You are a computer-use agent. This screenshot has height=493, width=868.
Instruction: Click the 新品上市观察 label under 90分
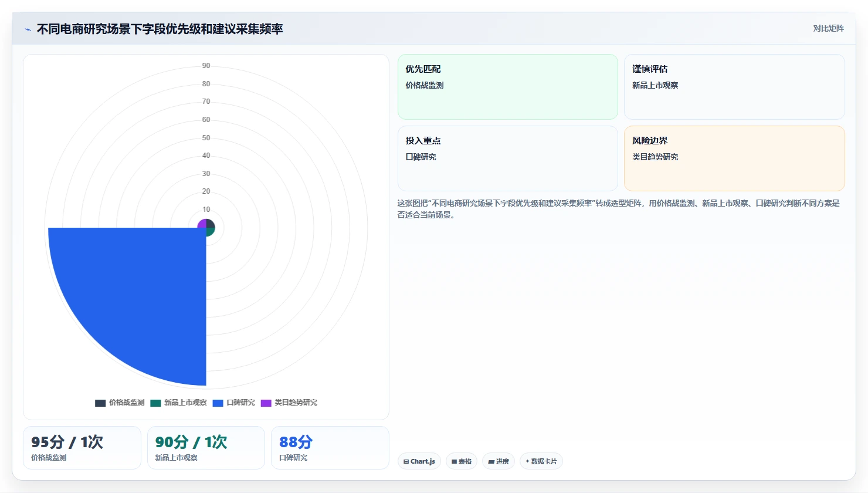click(x=176, y=458)
